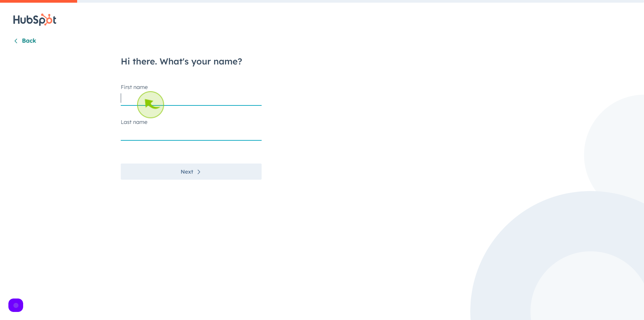Click the right chevron on Next button
Viewport: 644px width, 320px height.
[199, 172]
